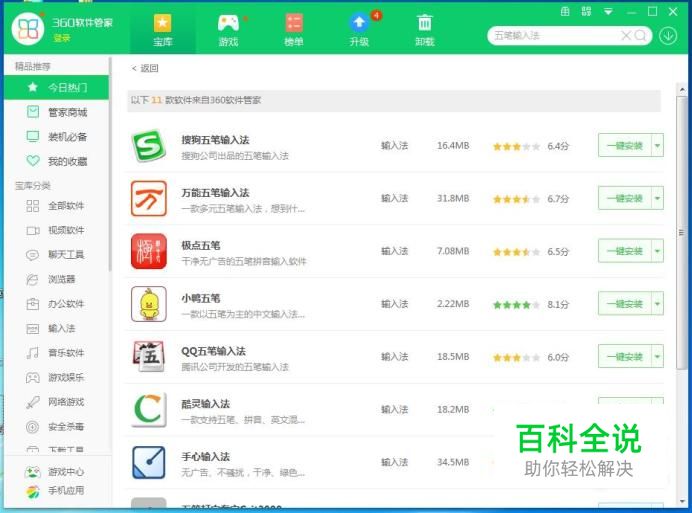Go to the 卸载 tab

(425, 30)
